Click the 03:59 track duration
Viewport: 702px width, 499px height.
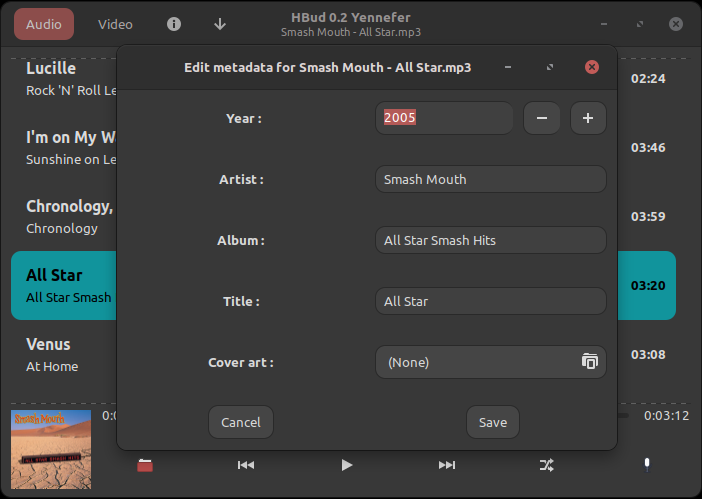648,217
